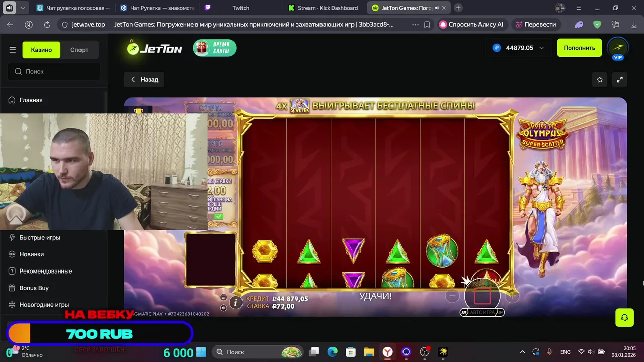
Task: Mute the JetTon Games tab audio
Action: [436, 8]
